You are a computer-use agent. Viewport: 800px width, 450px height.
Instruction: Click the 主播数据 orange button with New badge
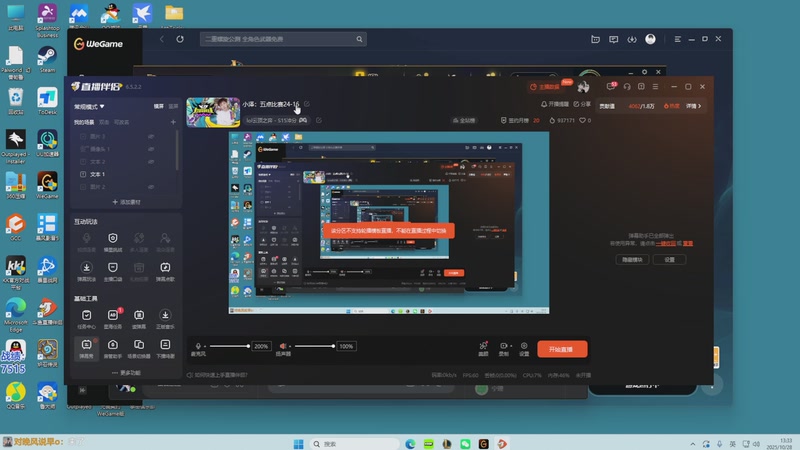545,87
